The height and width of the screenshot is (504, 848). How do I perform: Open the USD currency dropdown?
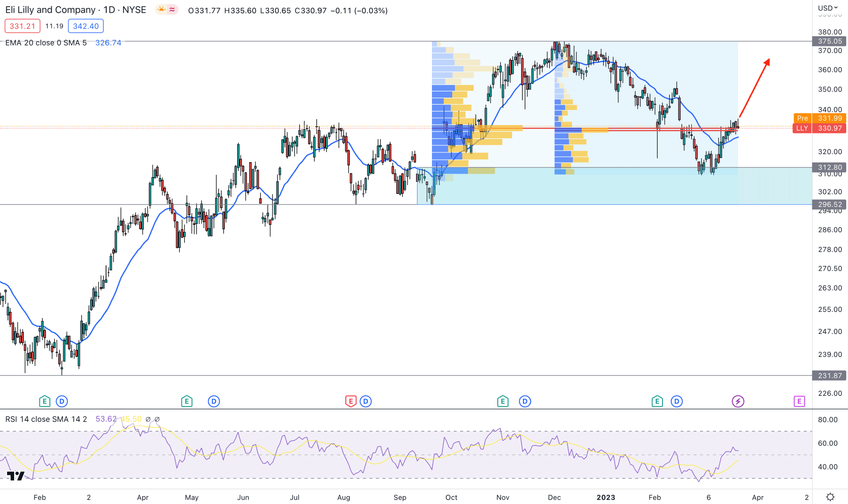tap(828, 8)
